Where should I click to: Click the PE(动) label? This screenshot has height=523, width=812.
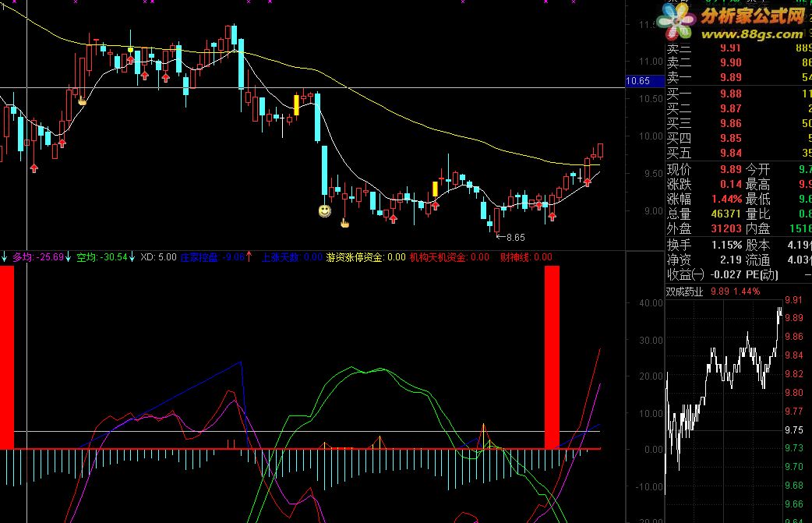tap(762, 274)
